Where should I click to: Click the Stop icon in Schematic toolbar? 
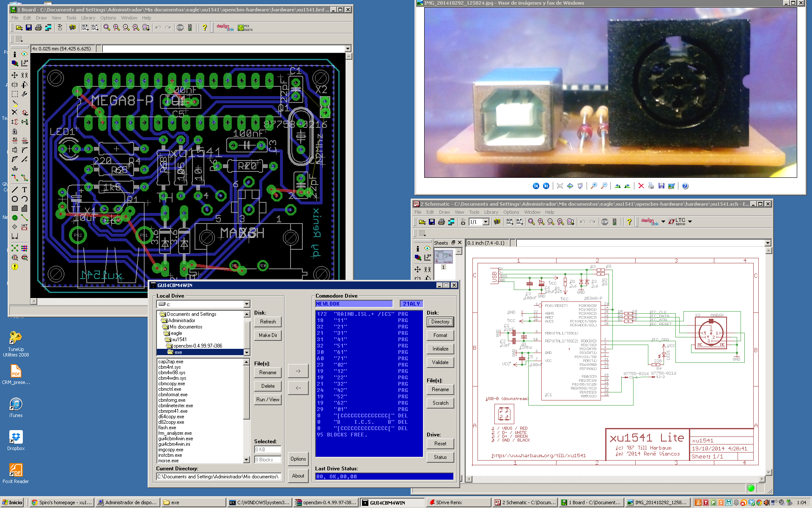coord(605,222)
